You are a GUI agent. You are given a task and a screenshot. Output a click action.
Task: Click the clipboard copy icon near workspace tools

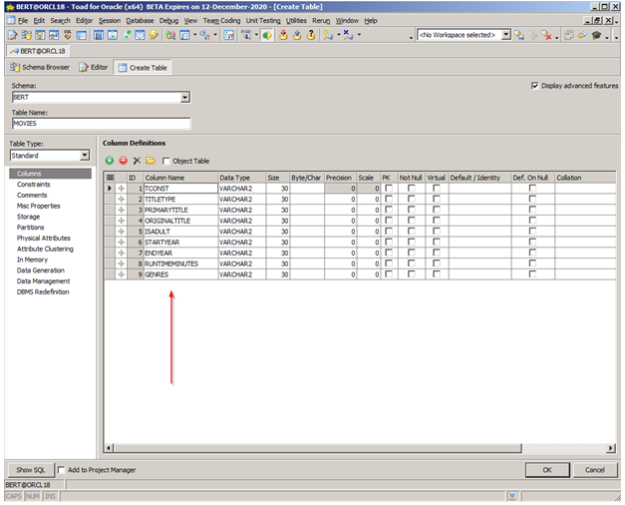(569, 35)
